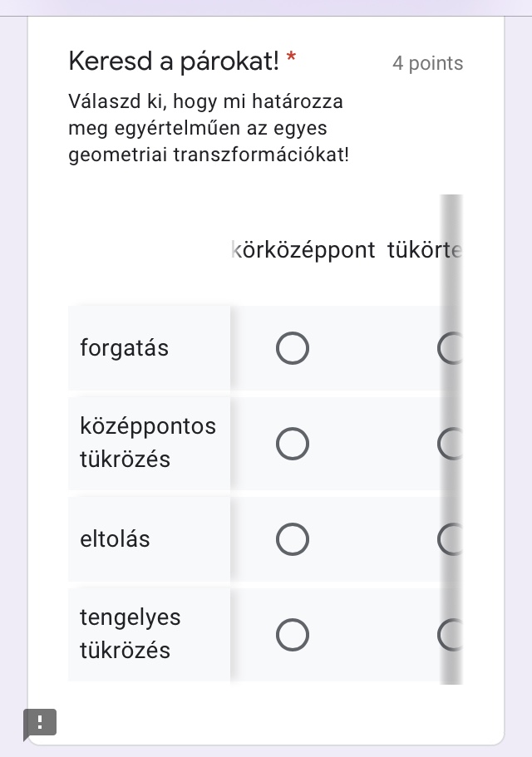Screen dimensions: 532x757
Task: Click the 4 points label
Action: pos(427,64)
